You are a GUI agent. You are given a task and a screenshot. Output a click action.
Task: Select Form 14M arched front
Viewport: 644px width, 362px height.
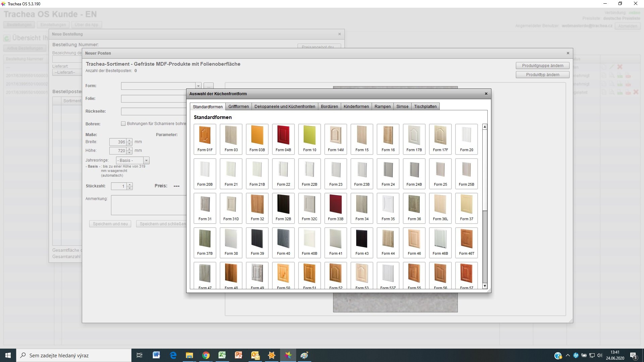[336, 139]
